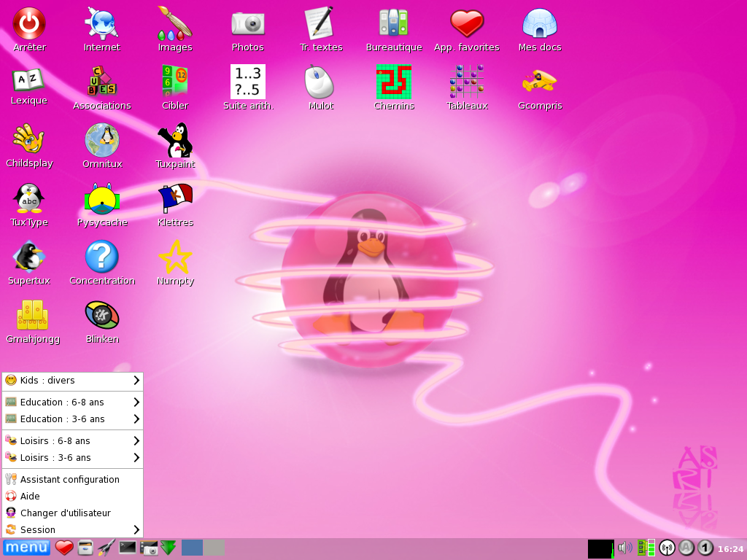Start the Cibler target game
The height and width of the screenshot is (560, 747).
(x=175, y=82)
